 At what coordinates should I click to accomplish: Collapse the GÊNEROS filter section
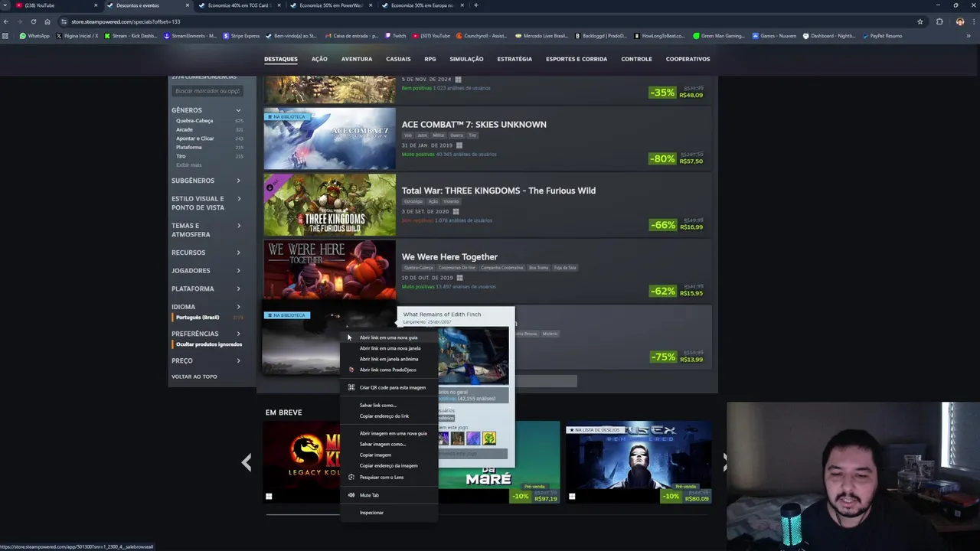pyautogui.click(x=207, y=110)
